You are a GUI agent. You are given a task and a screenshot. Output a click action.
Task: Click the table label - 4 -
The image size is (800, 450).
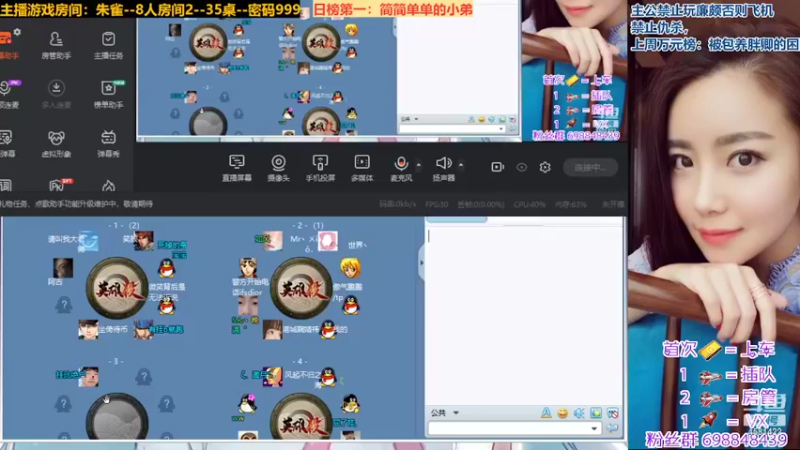coord(300,361)
